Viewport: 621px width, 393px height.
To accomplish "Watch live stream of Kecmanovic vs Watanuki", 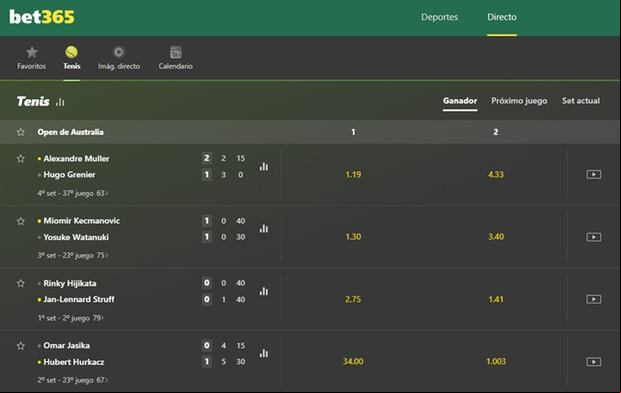I will tap(594, 237).
